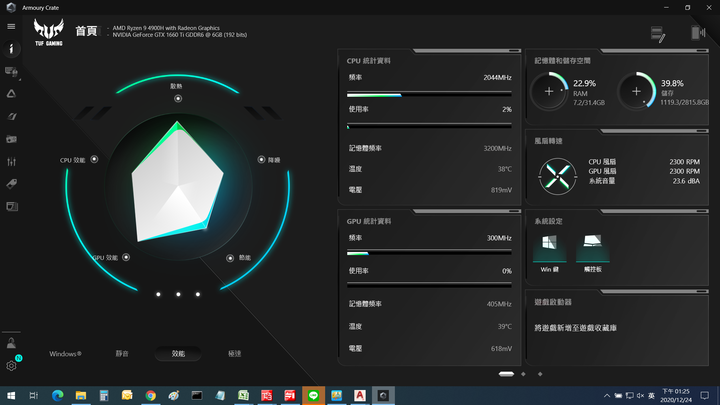The height and width of the screenshot is (405, 720).
Task: Click the fan speed X-shaped icon
Action: coord(557,177)
